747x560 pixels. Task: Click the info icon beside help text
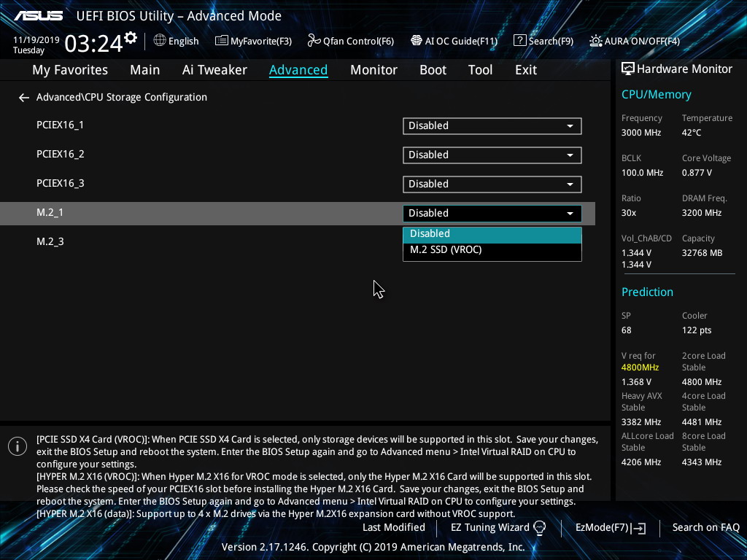(x=18, y=446)
